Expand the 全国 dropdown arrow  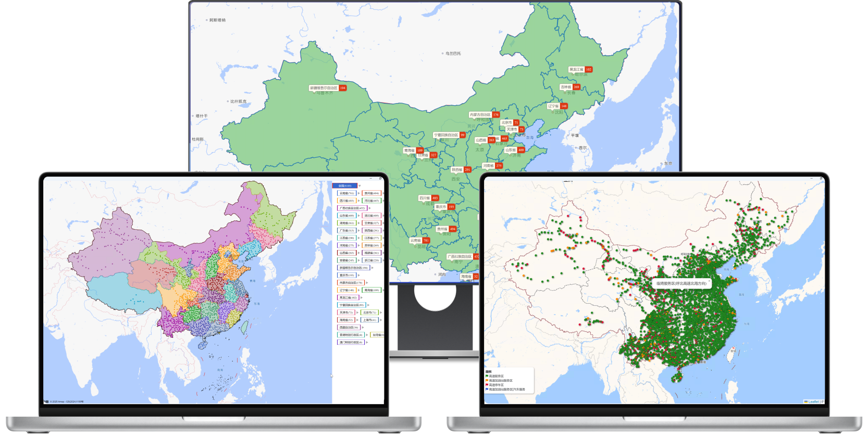point(359,186)
